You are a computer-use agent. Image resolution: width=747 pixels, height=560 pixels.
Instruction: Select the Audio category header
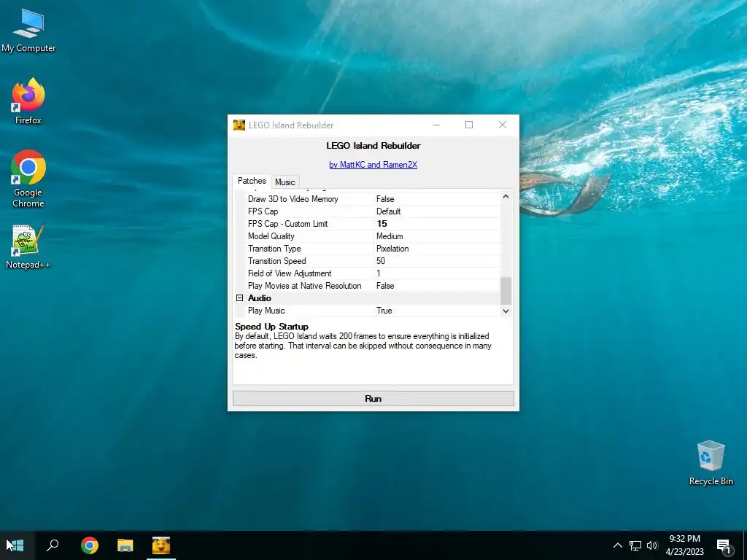click(260, 298)
